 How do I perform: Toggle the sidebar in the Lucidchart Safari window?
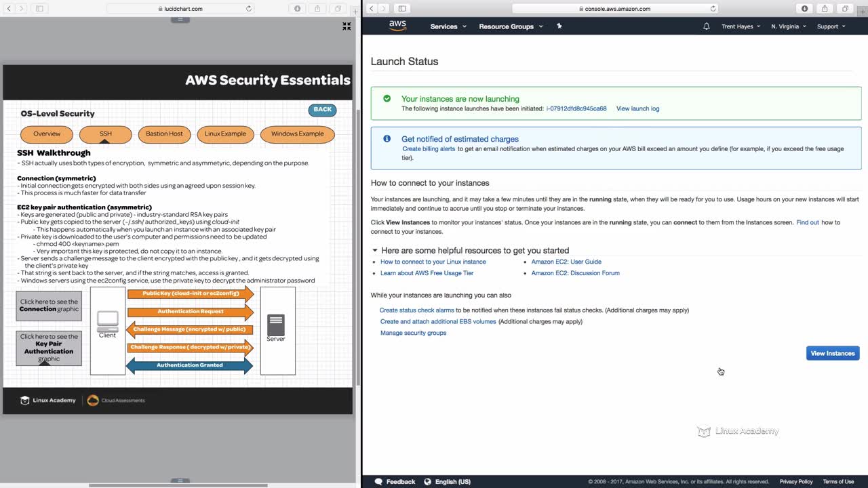(x=39, y=9)
